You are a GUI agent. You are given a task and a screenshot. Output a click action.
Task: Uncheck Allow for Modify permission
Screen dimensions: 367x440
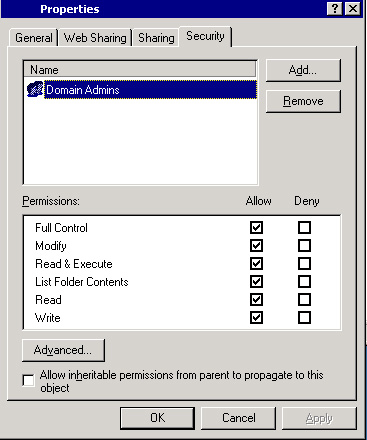tap(256, 246)
